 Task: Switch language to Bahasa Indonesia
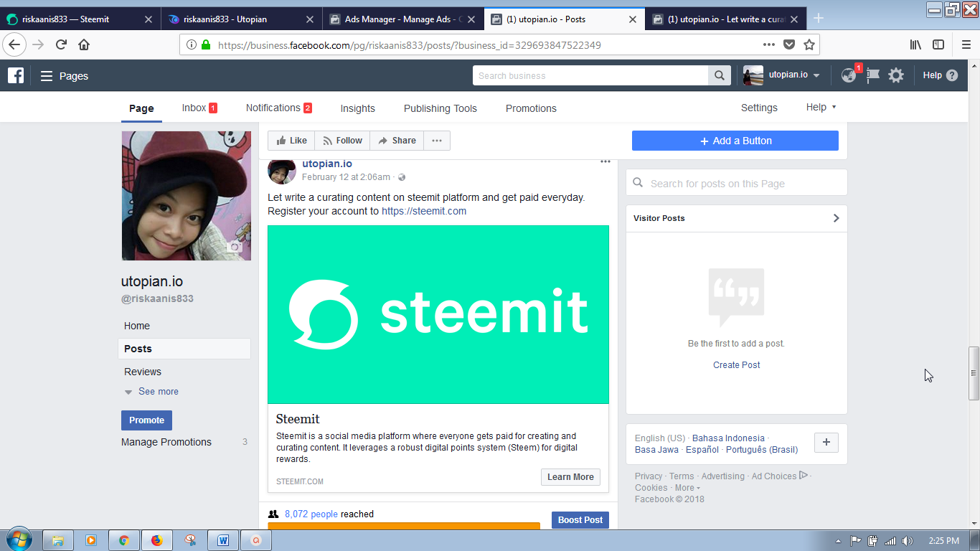[728, 438]
